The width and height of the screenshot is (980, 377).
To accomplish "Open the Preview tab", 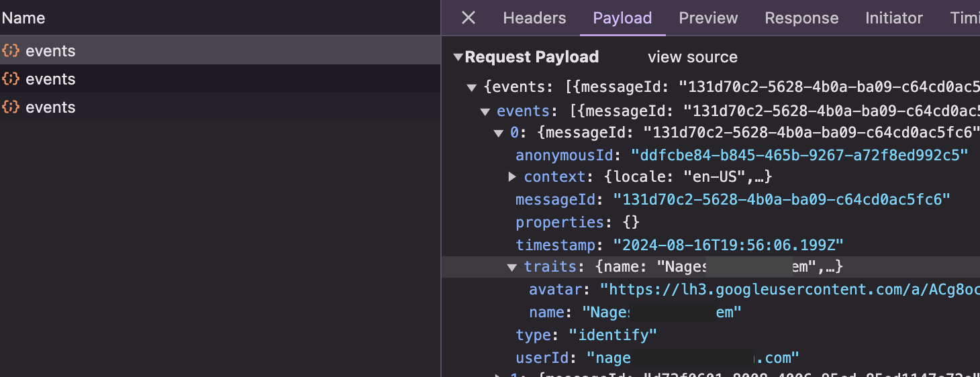I will 708,18.
